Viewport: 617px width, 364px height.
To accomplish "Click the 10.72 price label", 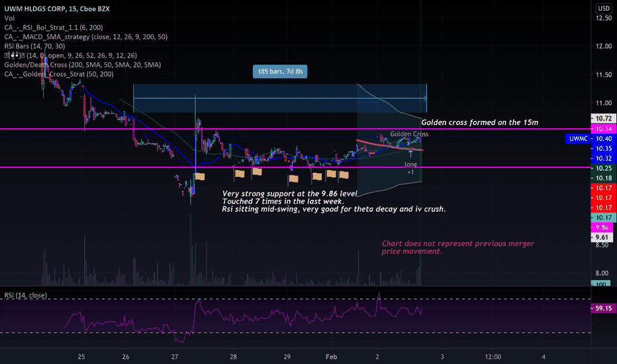I will [604, 118].
